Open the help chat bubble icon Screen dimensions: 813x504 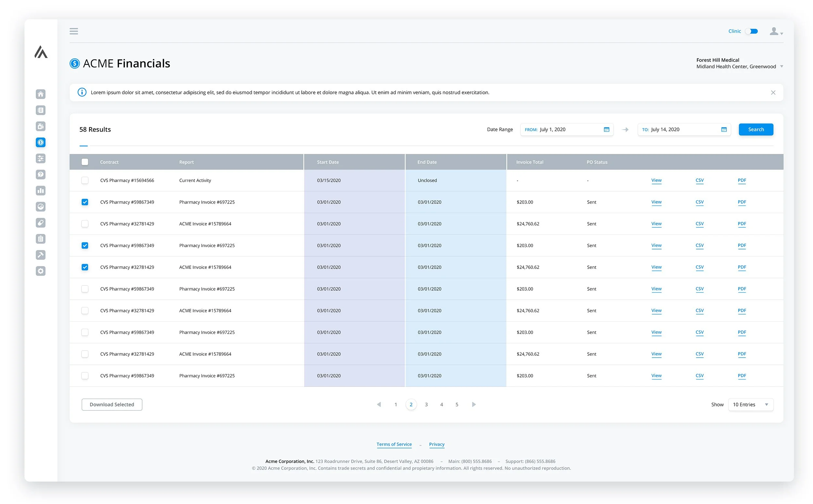point(41,174)
